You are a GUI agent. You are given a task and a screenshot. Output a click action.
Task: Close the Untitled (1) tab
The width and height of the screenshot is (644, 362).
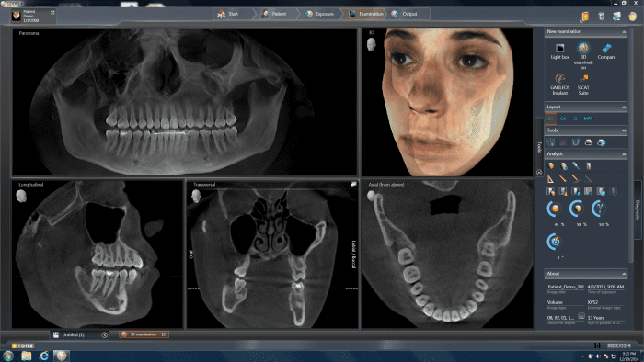[x=104, y=335]
